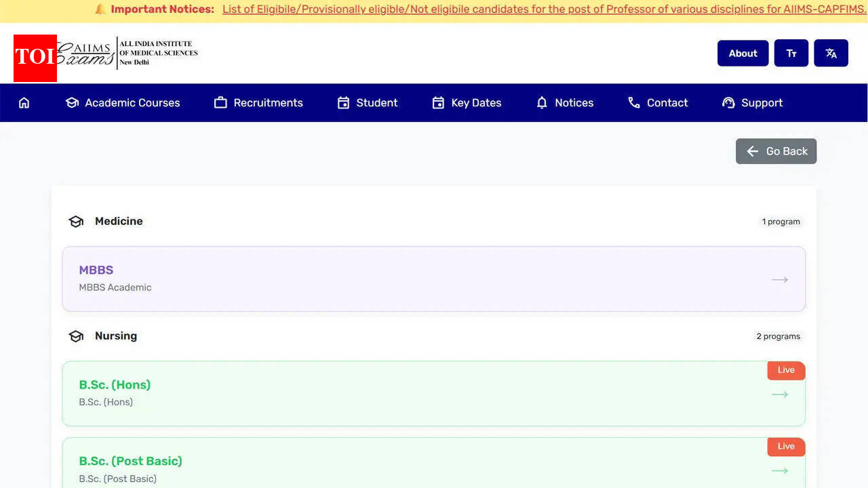
Task: Click graduation cap icon beside Nursing
Action: click(76, 336)
